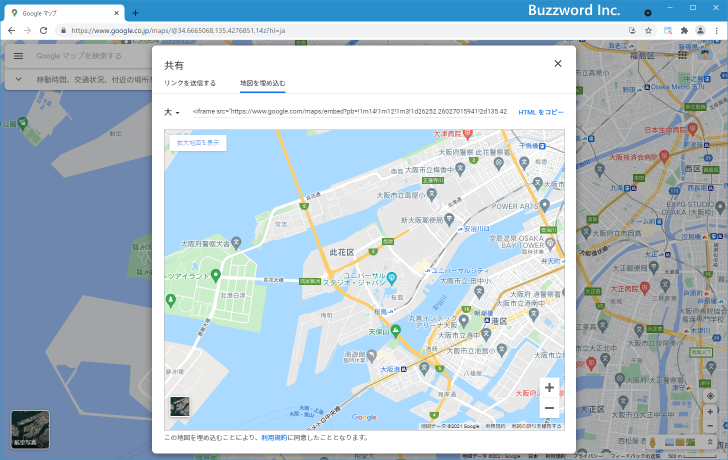Open the browser profile icon
This screenshot has height=460, width=728.
[700, 31]
